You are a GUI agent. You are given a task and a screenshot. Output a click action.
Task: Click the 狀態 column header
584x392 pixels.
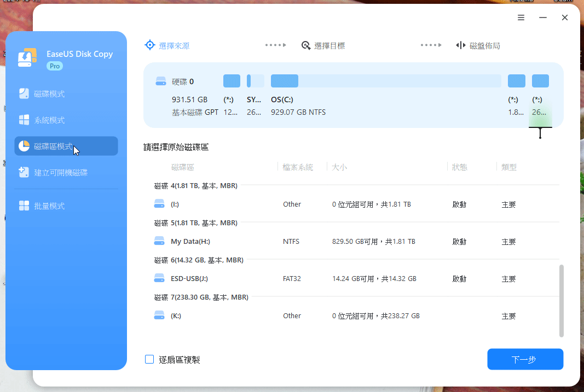460,167
